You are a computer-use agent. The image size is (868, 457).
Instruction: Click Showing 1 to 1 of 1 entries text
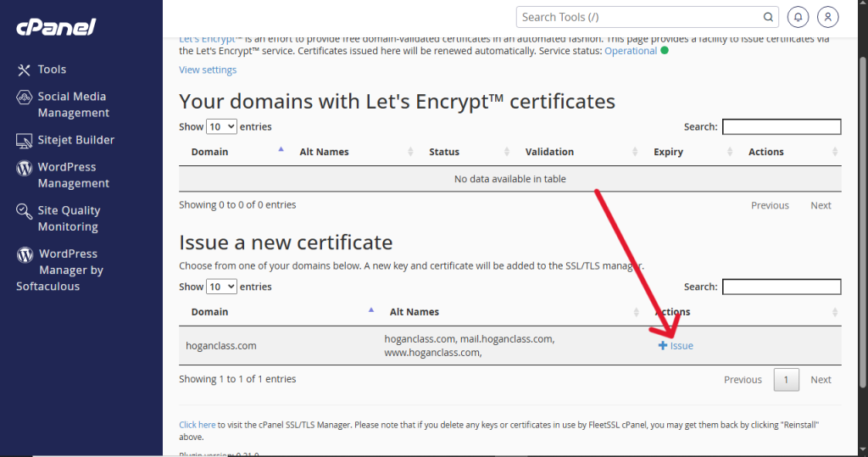pos(237,379)
